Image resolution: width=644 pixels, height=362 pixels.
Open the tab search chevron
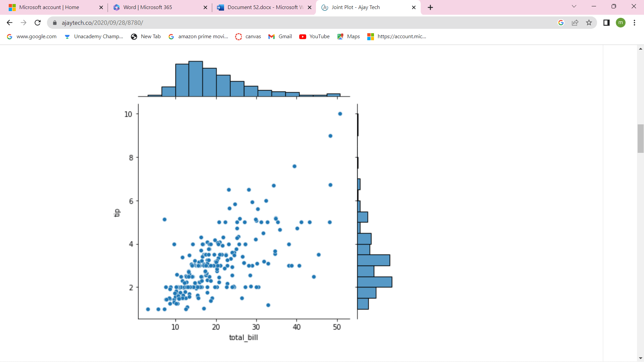(574, 6)
